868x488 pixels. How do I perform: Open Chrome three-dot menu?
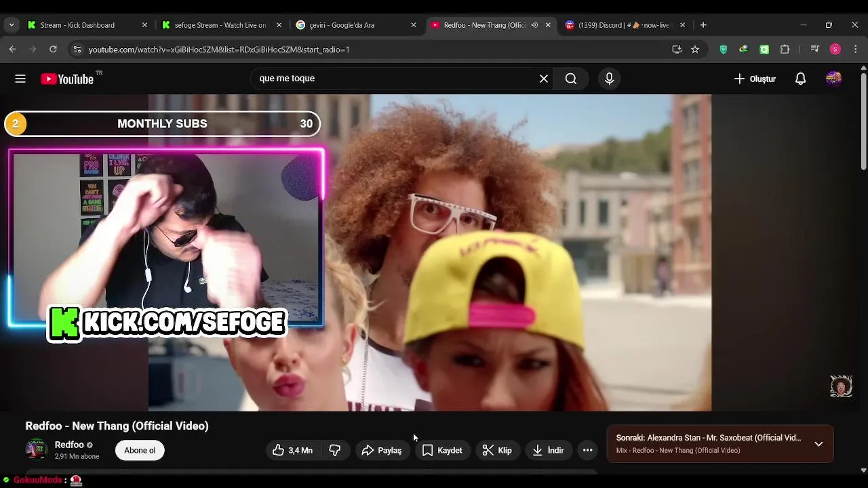click(x=856, y=49)
